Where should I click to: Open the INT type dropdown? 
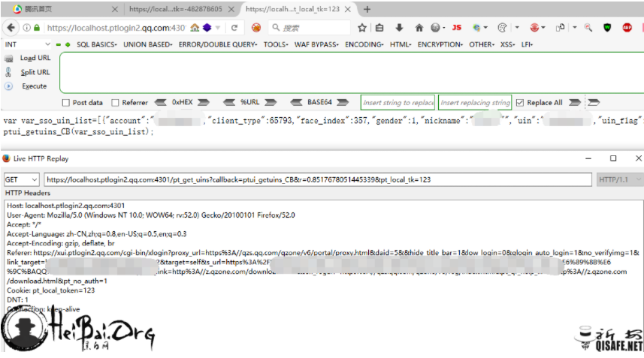(x=27, y=44)
